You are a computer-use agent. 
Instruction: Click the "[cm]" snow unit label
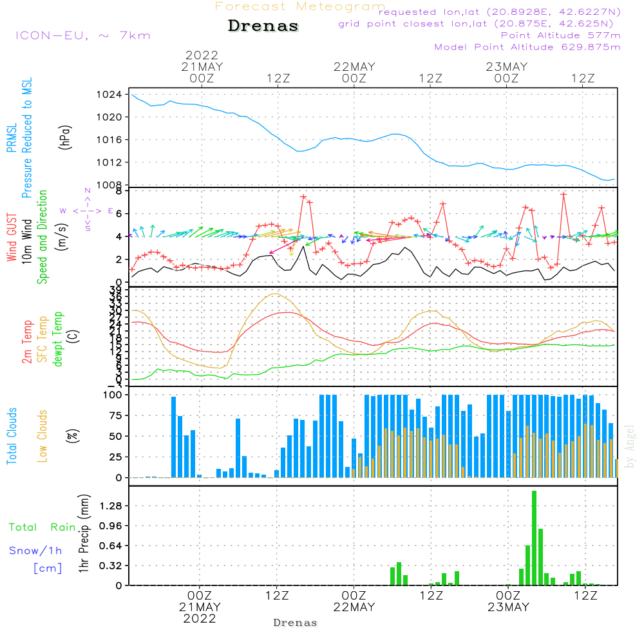[x=48, y=569]
